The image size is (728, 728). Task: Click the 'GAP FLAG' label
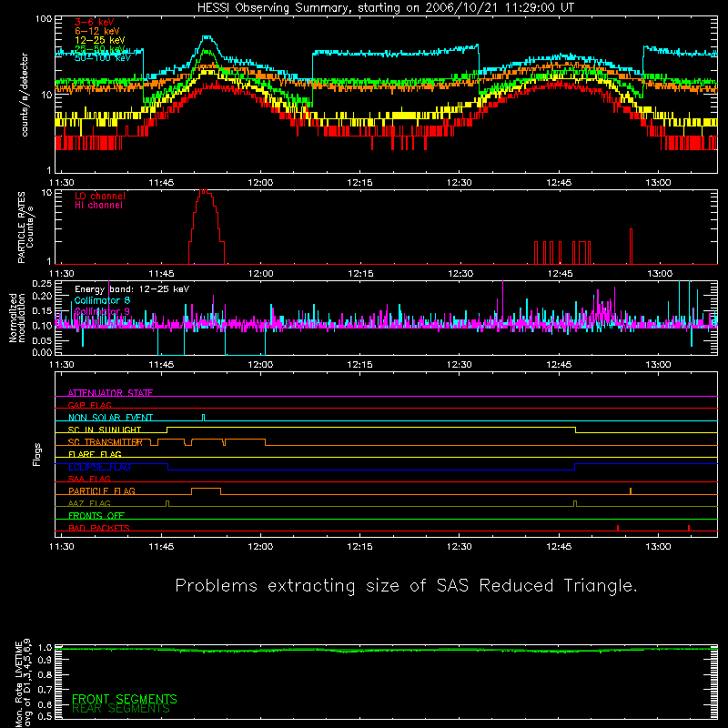89,405
